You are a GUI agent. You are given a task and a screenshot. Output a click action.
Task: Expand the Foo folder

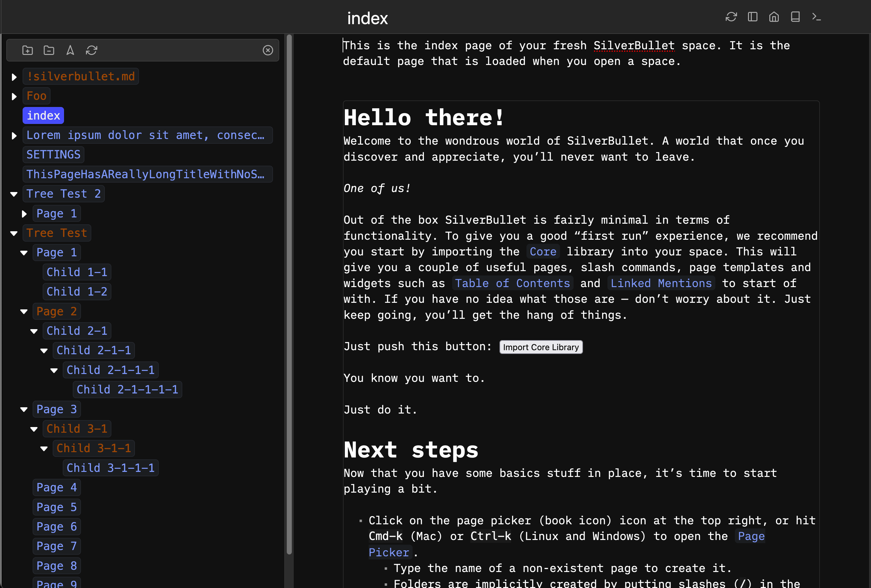point(14,96)
